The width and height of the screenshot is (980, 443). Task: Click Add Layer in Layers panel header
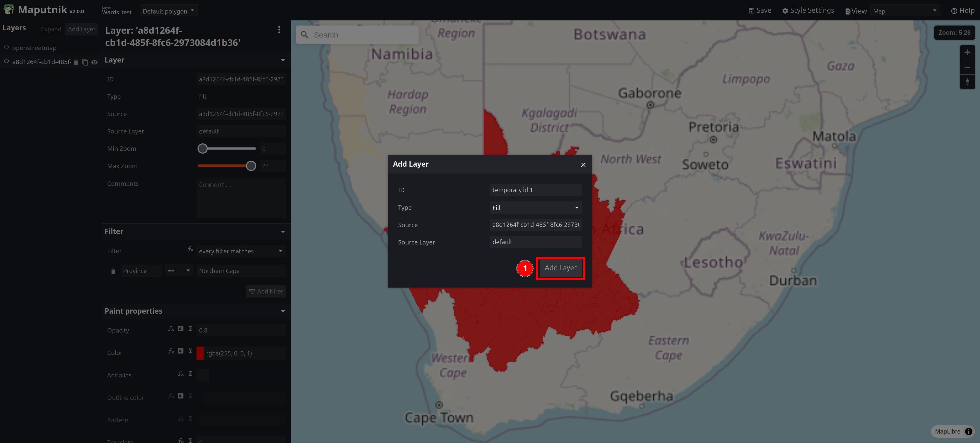click(x=81, y=29)
